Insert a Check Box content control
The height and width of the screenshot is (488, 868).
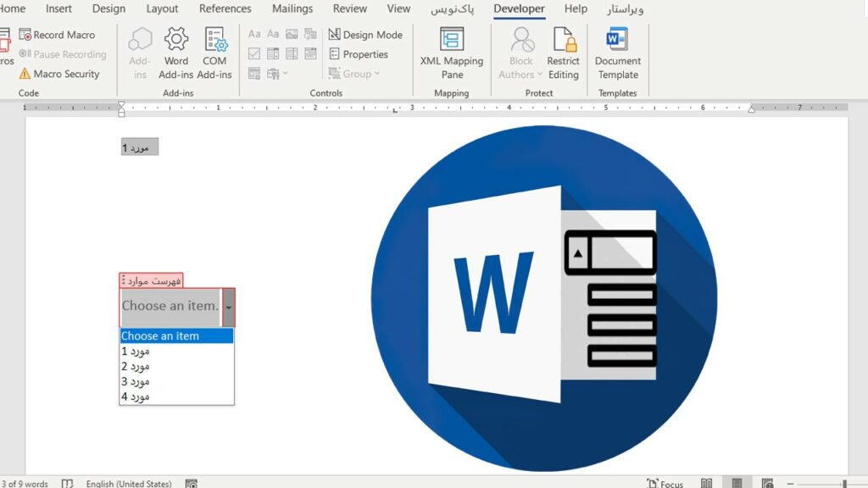(x=254, y=54)
